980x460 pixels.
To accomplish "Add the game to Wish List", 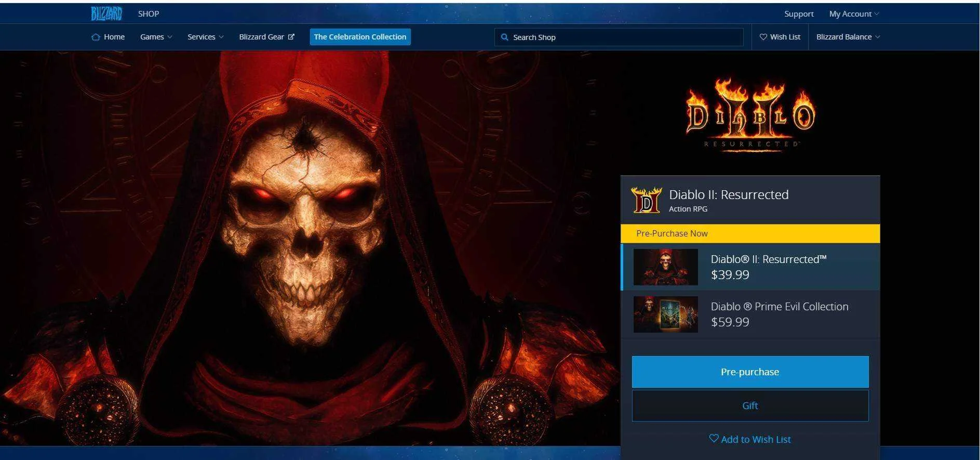I will point(750,439).
